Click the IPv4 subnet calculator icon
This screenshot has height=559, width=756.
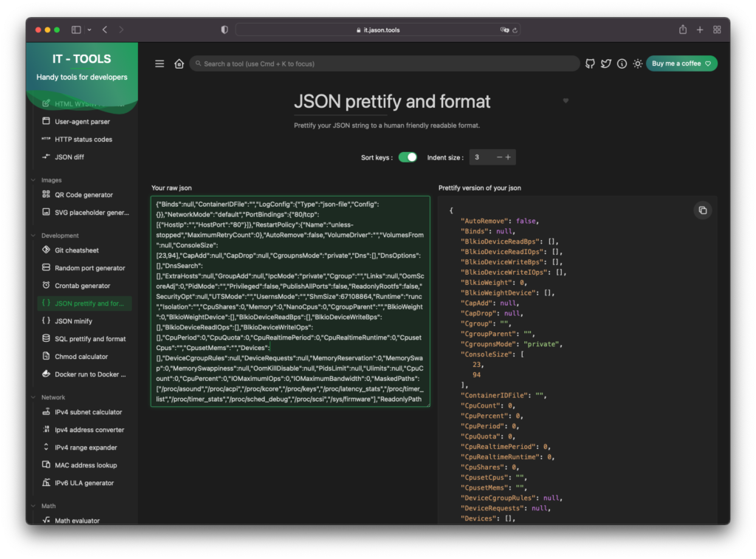46,412
